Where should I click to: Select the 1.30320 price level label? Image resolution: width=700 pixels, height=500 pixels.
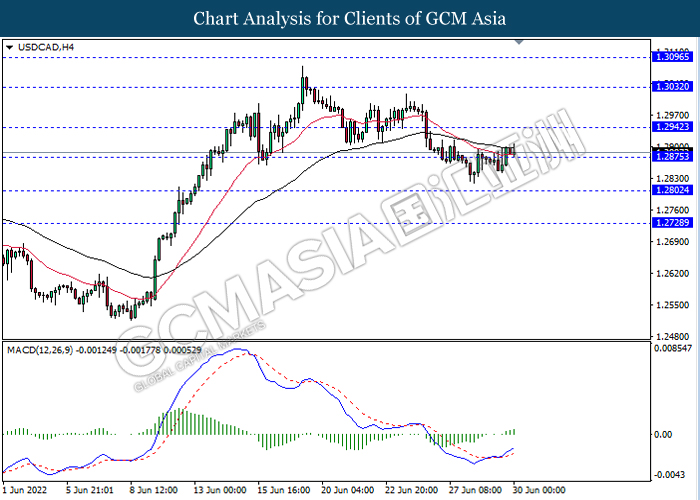(x=673, y=87)
